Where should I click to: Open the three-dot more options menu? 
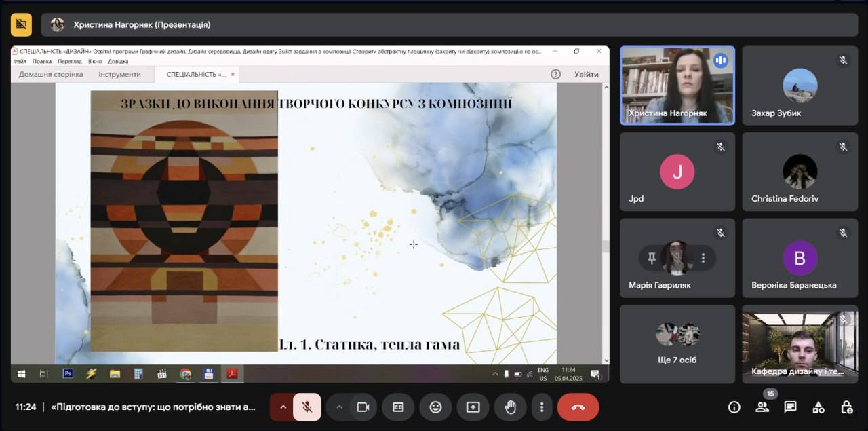tap(541, 407)
